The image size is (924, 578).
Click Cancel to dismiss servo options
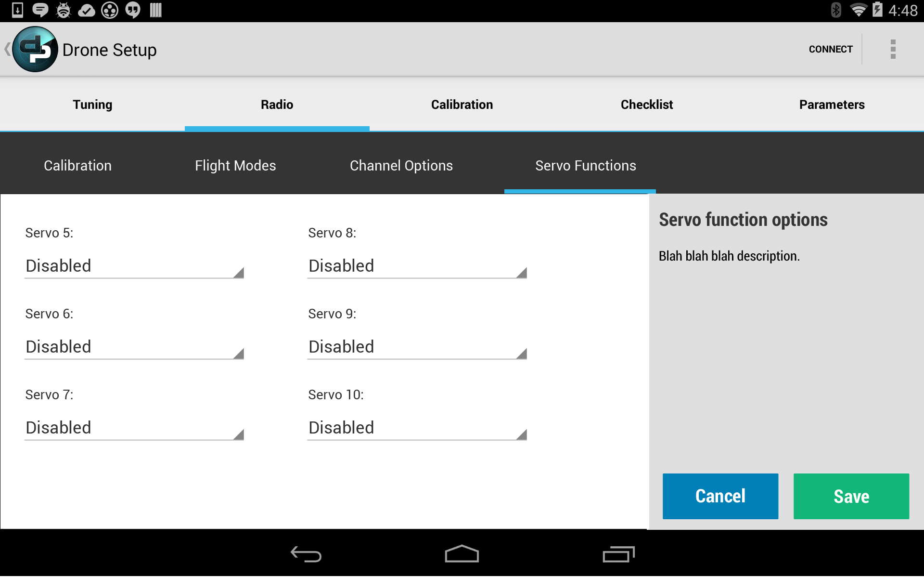[x=720, y=496]
